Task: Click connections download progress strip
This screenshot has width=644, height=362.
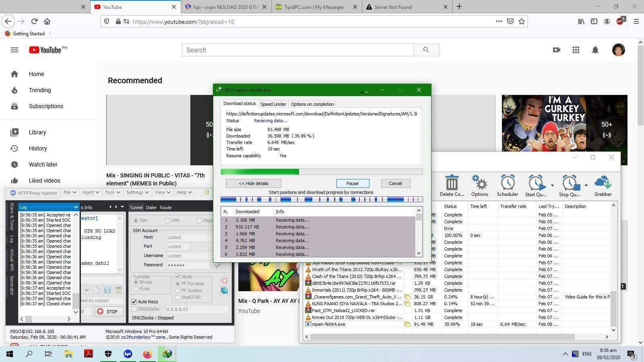Action: 322,199
